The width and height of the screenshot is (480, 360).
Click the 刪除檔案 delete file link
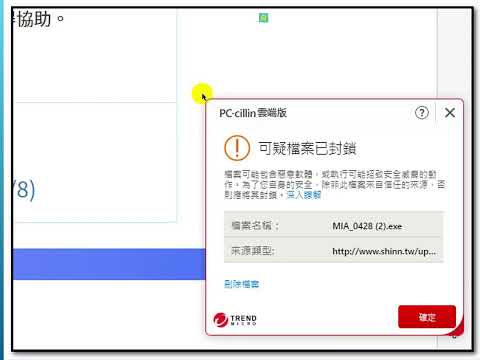point(242,284)
